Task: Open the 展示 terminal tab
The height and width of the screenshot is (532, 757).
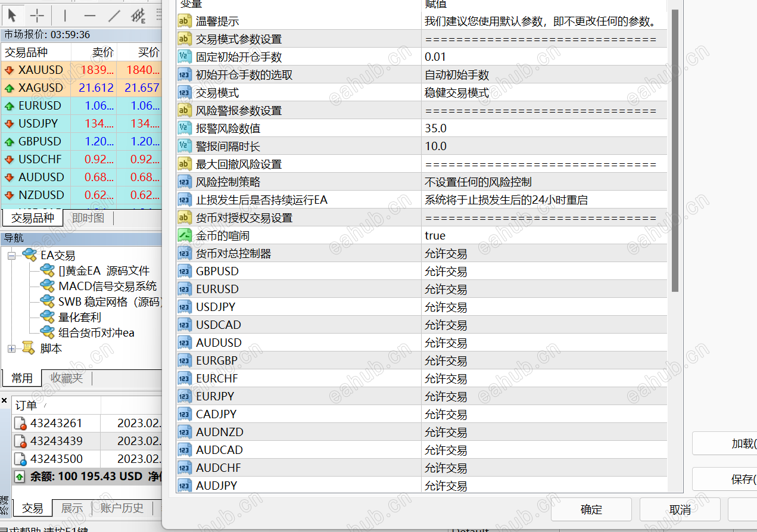Action: coord(72,508)
